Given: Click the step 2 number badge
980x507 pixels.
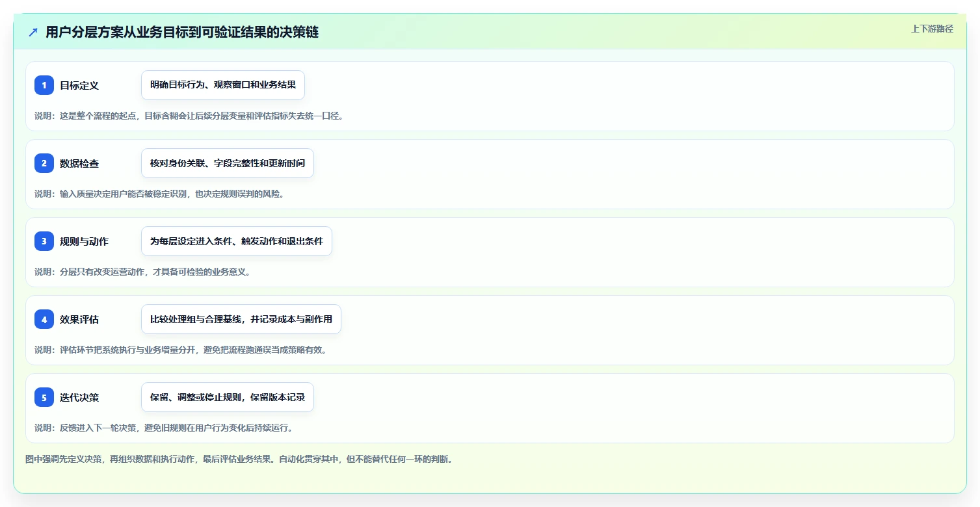Looking at the screenshot, I should (x=44, y=163).
